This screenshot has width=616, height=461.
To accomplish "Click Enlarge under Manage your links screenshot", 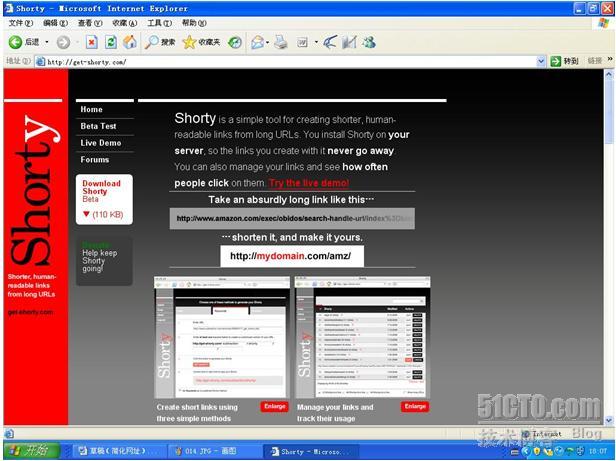I will (x=415, y=406).
